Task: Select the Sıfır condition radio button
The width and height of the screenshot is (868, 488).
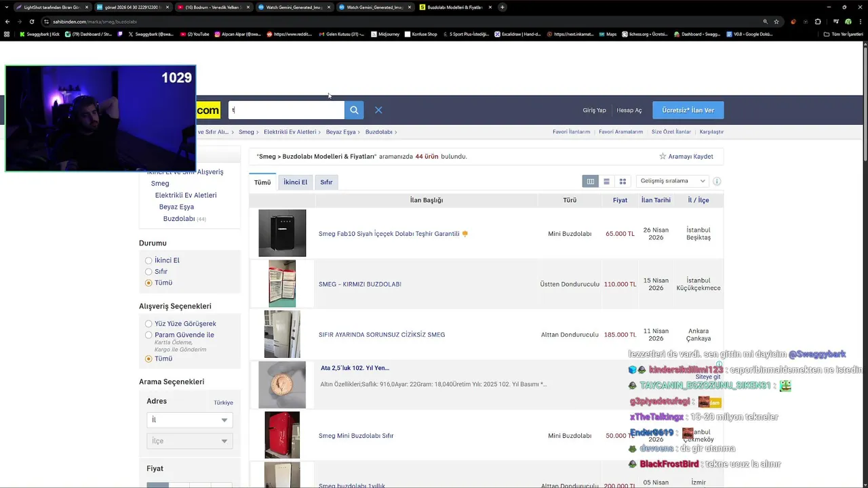Action: tap(149, 272)
